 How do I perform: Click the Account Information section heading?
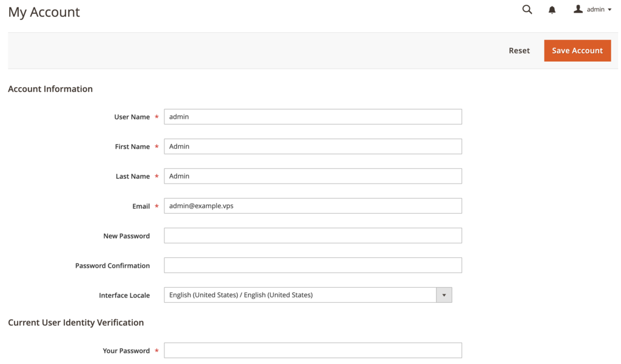pos(50,88)
